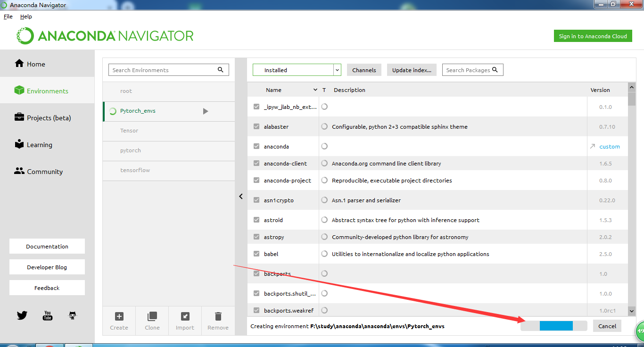Select the root environment
The image size is (644, 347).
(169, 91)
